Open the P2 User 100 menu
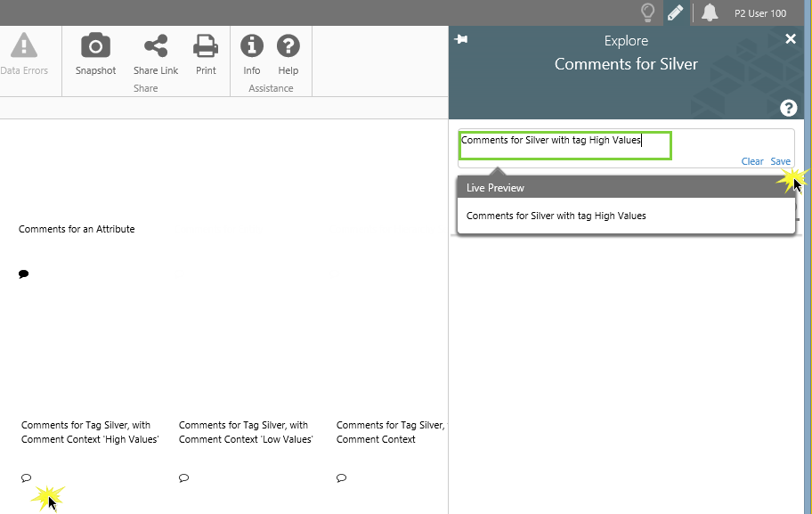The height and width of the screenshot is (514, 812). 759,13
